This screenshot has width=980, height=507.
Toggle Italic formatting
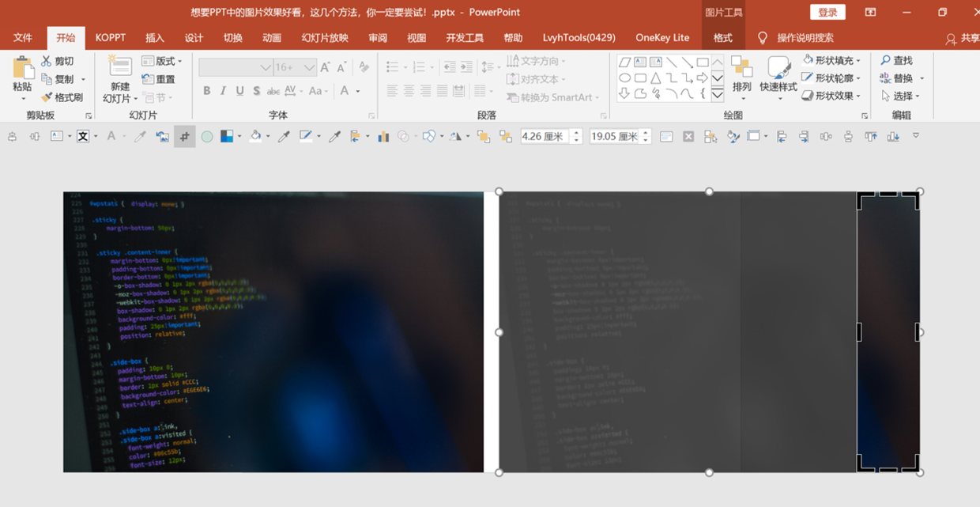223,91
